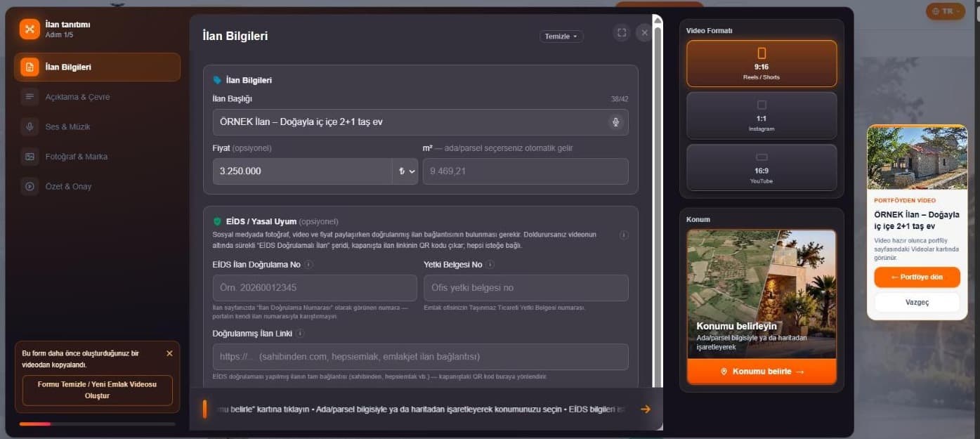980x439 pixels.
Task: Click the "38/42" character counter
Action: [x=620, y=99]
